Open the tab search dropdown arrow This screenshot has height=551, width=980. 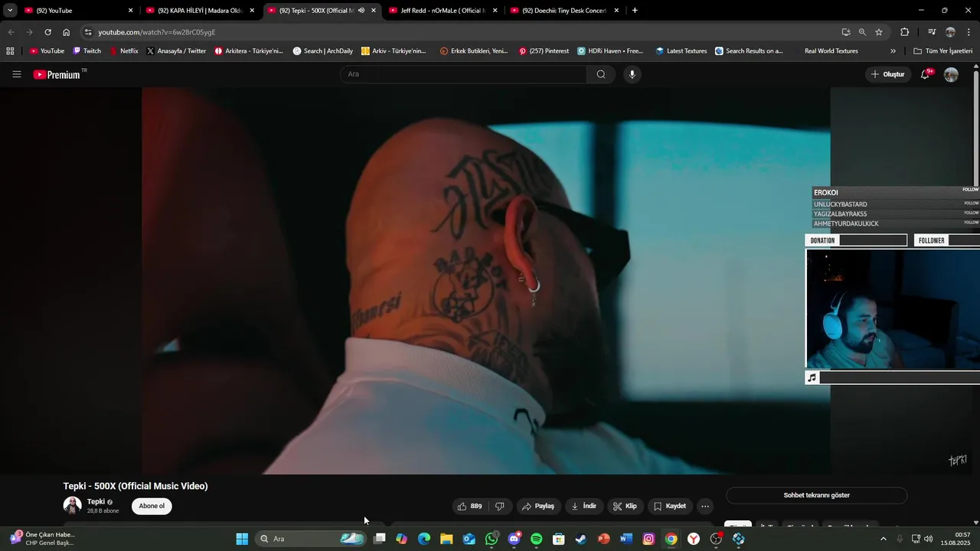point(10,11)
